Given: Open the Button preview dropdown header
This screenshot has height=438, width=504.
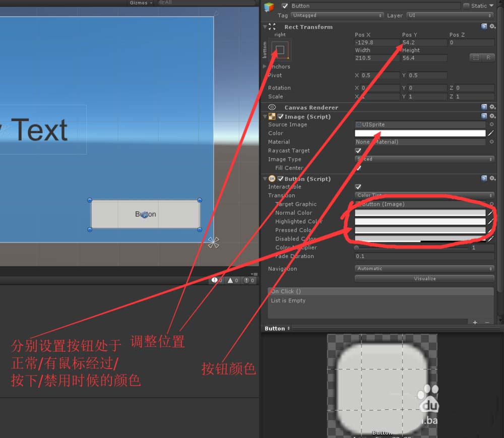Looking at the screenshot, I should 277,329.
